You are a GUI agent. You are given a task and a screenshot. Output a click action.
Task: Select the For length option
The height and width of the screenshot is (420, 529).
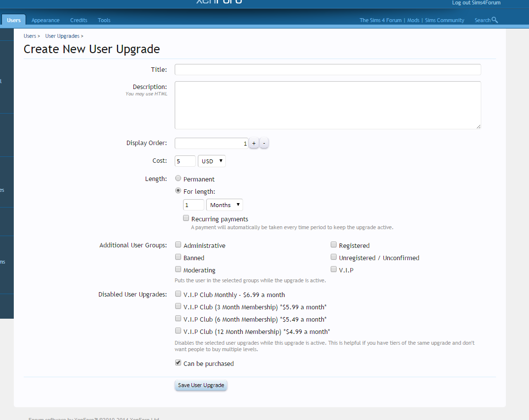[x=178, y=191]
